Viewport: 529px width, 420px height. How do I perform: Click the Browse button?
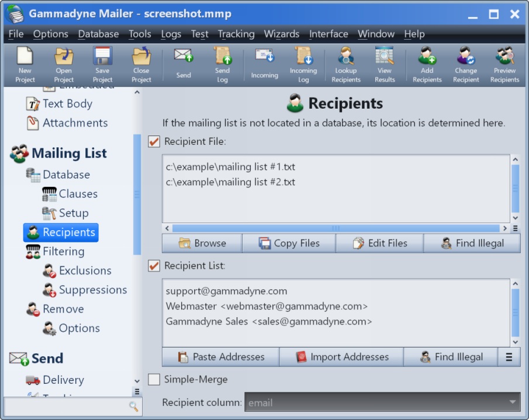click(x=202, y=244)
